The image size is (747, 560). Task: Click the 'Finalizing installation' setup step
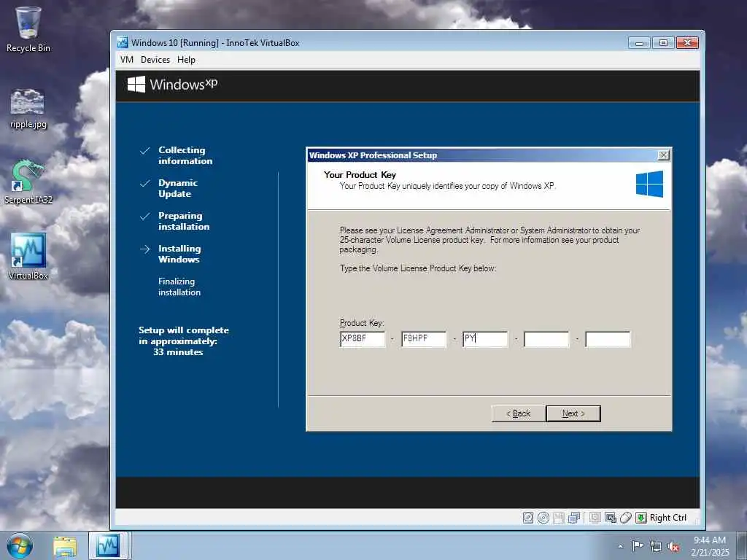point(179,287)
